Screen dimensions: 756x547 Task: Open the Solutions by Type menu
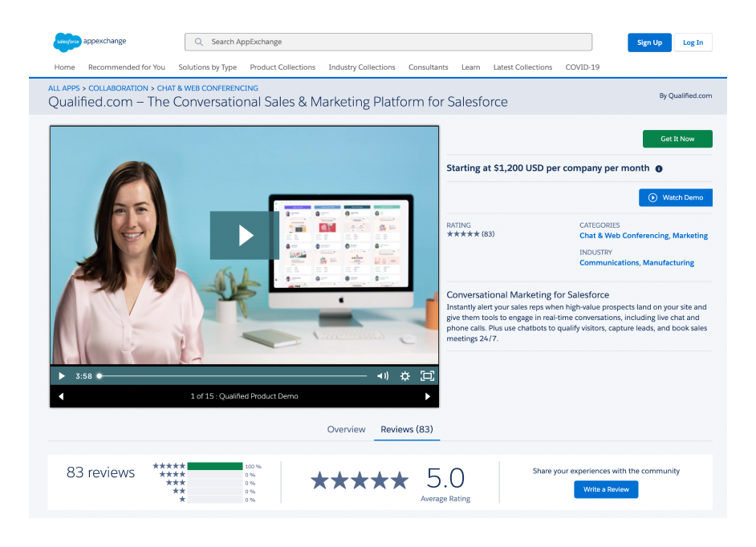pyautogui.click(x=207, y=67)
